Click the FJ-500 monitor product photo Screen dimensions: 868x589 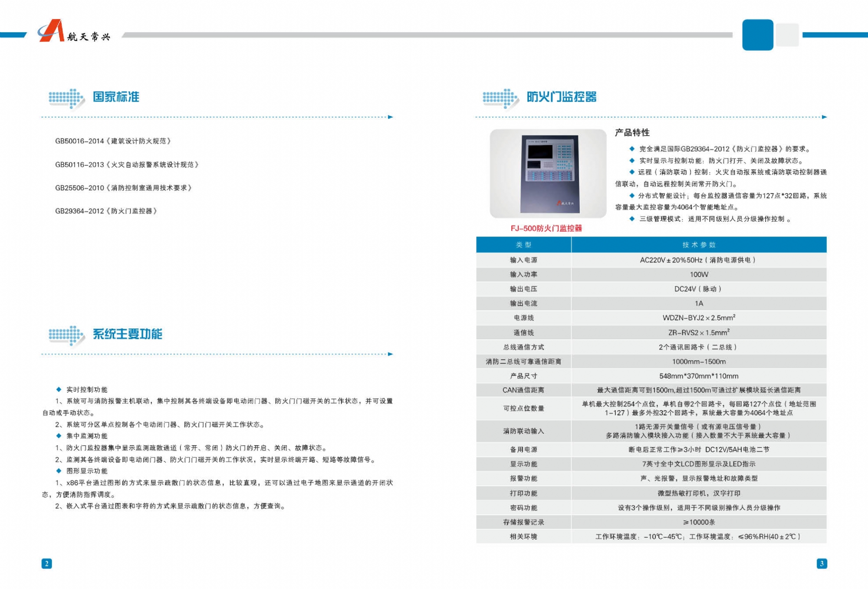(548, 174)
